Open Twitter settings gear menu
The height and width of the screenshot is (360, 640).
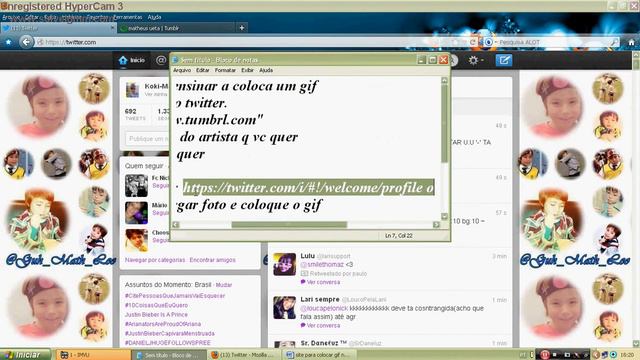(x=473, y=60)
